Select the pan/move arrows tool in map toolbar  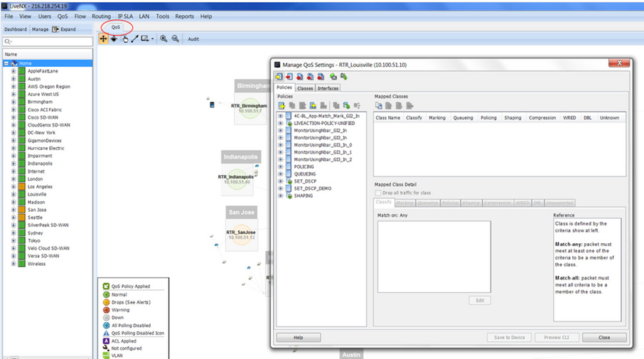[x=104, y=38]
